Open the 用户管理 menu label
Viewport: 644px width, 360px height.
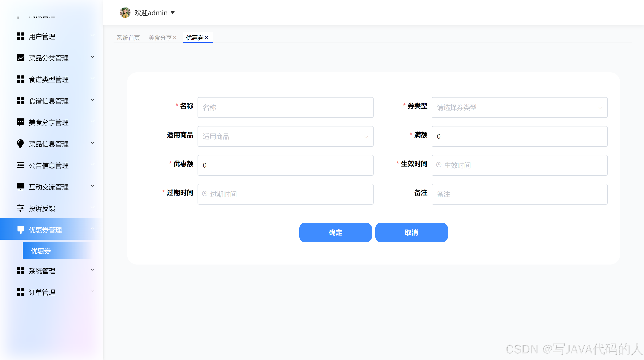pyautogui.click(x=42, y=37)
